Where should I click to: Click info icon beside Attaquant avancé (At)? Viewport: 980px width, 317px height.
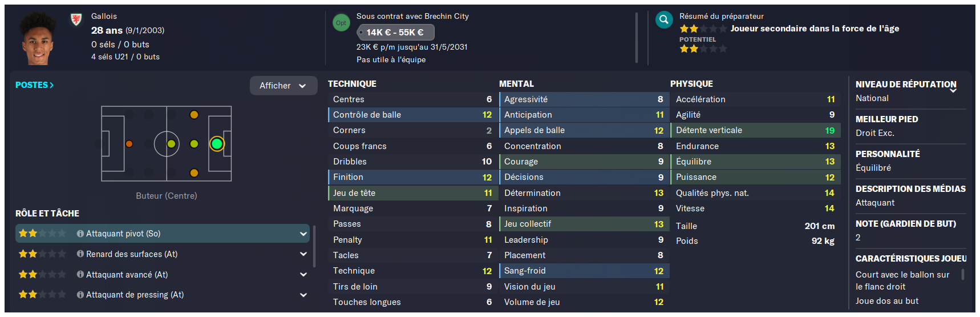pos(80,275)
